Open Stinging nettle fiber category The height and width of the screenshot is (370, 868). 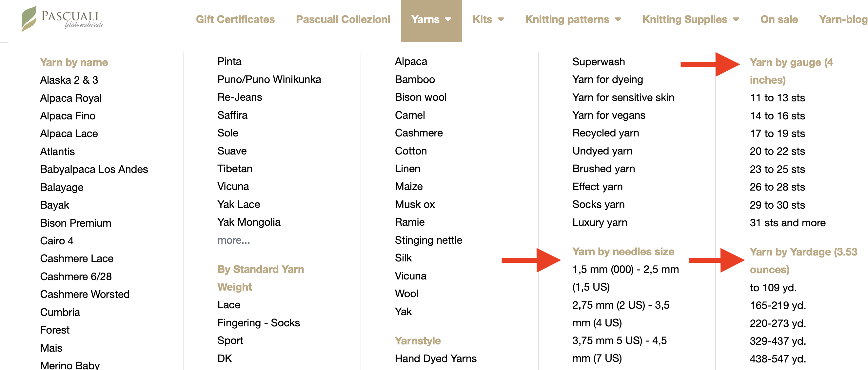[x=428, y=240]
